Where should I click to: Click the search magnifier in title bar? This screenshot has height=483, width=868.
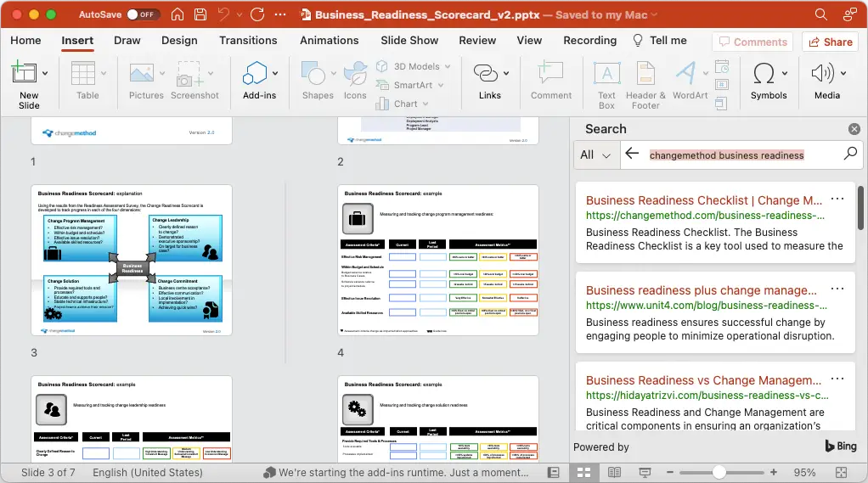pyautogui.click(x=821, y=14)
